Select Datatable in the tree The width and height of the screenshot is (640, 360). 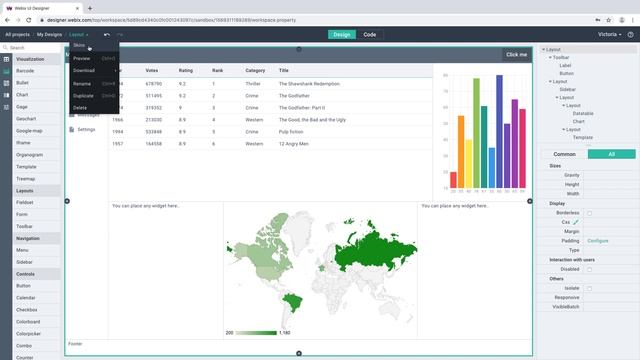(x=583, y=113)
